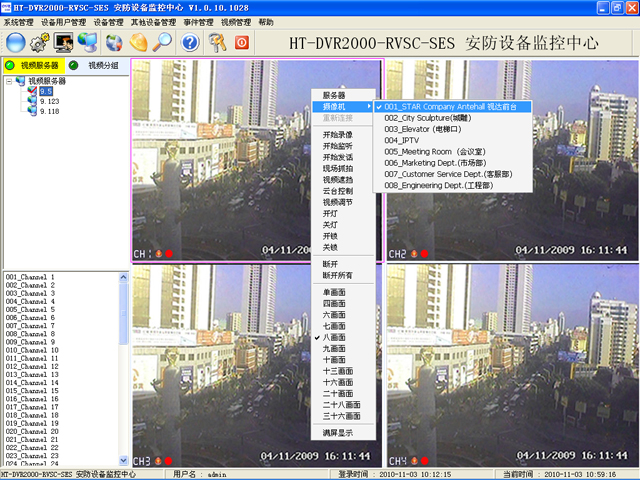The width and height of the screenshot is (640, 480).
Task: Click the 视频服务器 root node icon
Action: [x=20, y=81]
